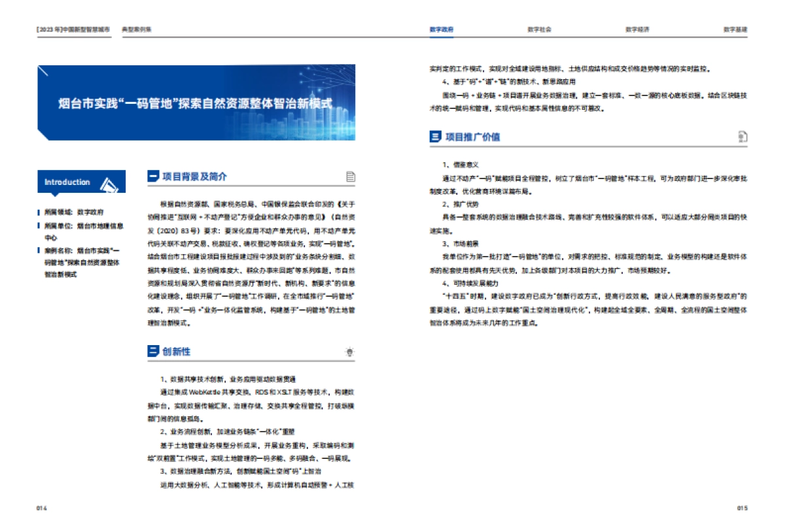Toggle the bullet marker beside 所属单位 entry
Screen dimensions: 785x532
coord(37,225)
